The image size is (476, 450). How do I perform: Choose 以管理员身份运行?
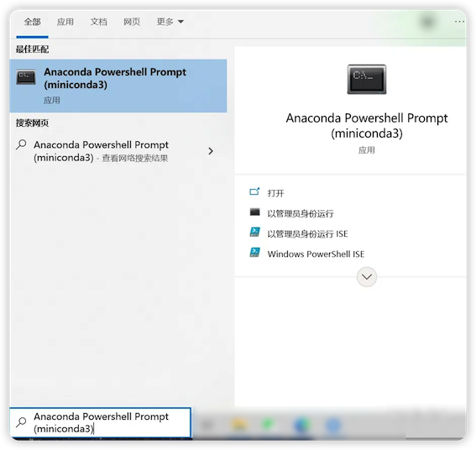(x=301, y=214)
